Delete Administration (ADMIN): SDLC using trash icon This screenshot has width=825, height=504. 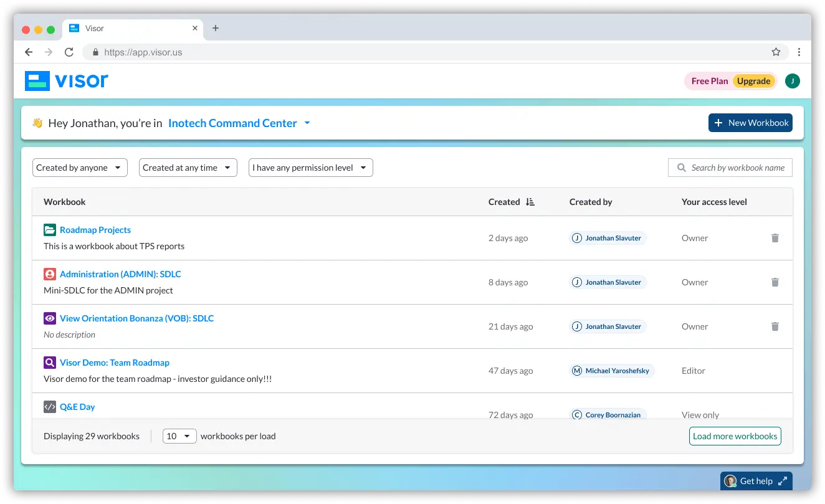(x=775, y=282)
